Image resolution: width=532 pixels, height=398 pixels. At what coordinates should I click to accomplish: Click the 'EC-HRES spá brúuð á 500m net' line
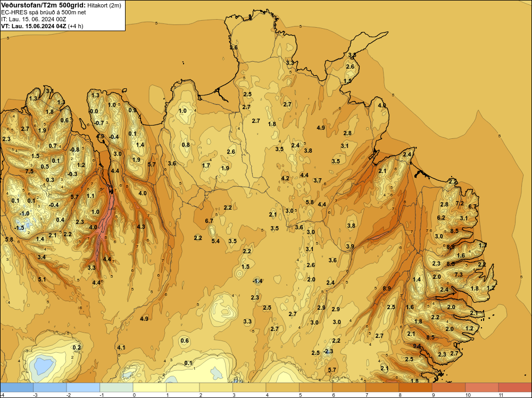coord(44,12)
